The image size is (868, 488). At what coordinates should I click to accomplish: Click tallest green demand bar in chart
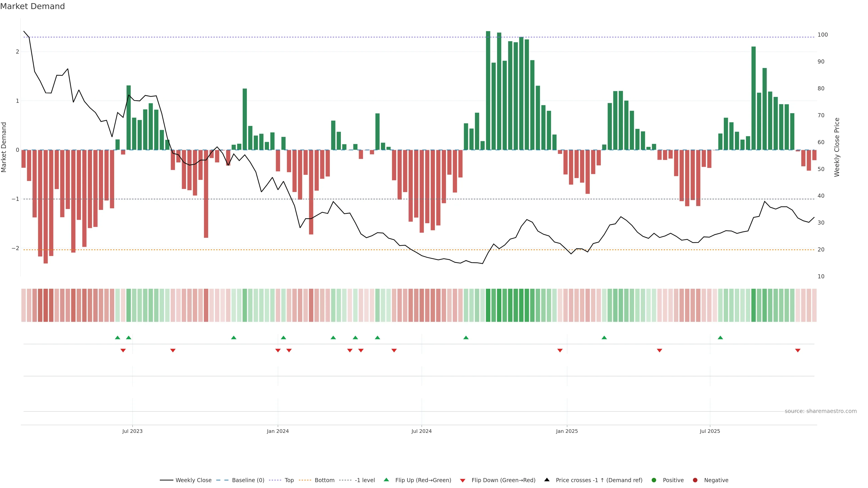click(x=488, y=90)
